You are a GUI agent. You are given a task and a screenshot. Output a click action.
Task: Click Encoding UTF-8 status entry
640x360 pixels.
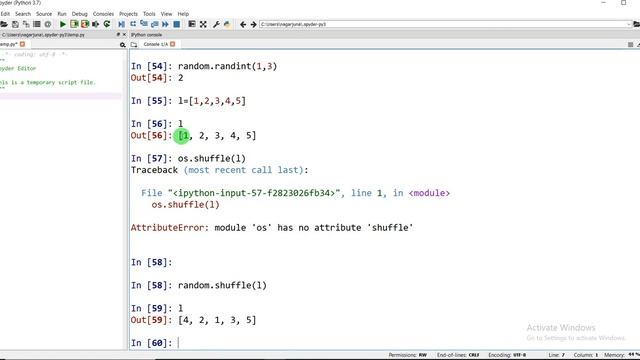[x=507, y=355]
